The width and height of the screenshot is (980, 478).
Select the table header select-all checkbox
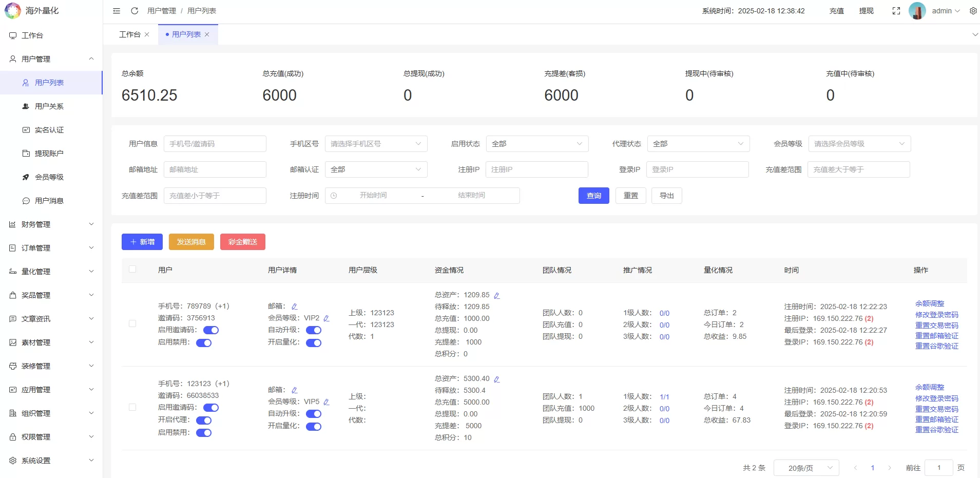[132, 269]
